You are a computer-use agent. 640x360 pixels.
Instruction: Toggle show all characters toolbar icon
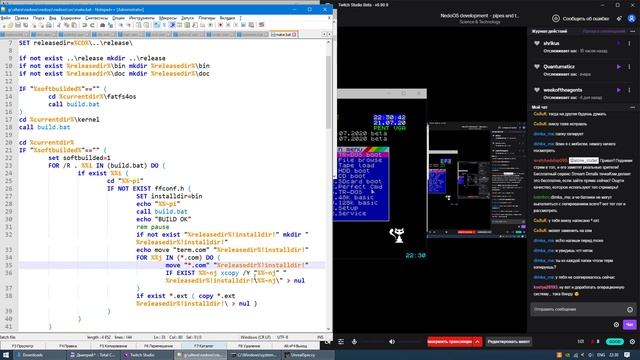[x=164, y=25]
